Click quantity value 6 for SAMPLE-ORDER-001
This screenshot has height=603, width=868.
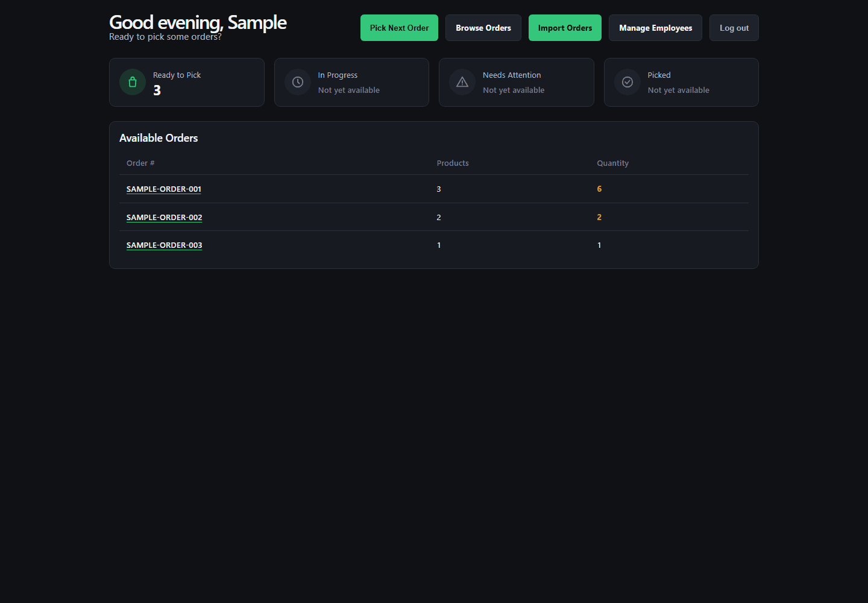coord(599,189)
